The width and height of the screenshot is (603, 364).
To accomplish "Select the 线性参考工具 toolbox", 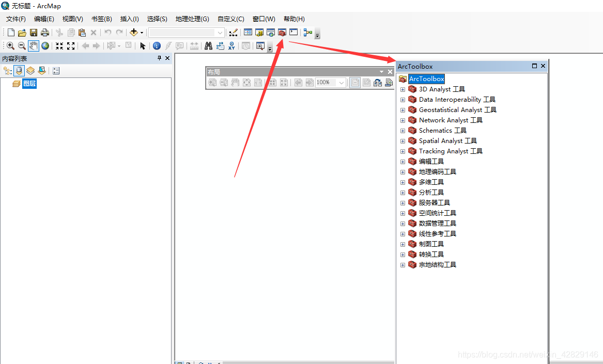I will [438, 234].
